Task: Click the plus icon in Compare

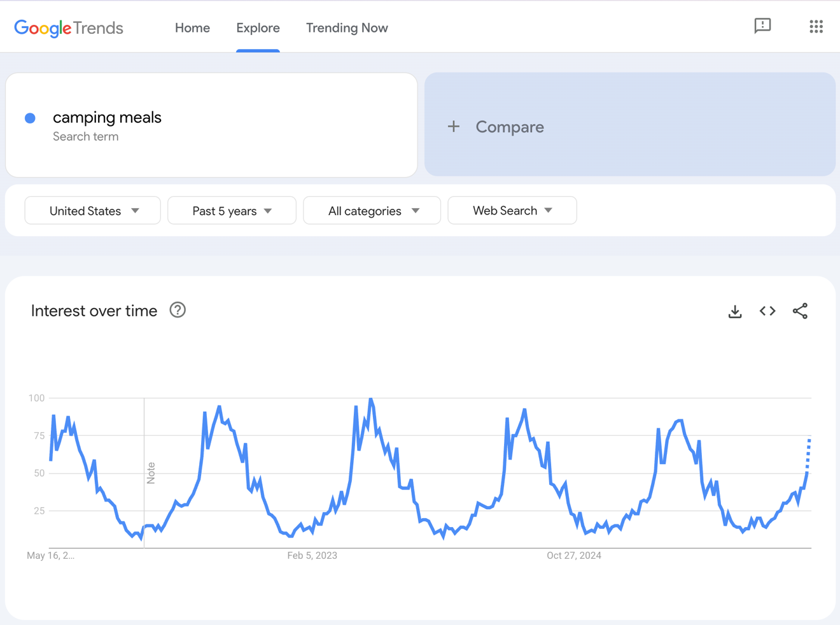Action: coord(453,127)
